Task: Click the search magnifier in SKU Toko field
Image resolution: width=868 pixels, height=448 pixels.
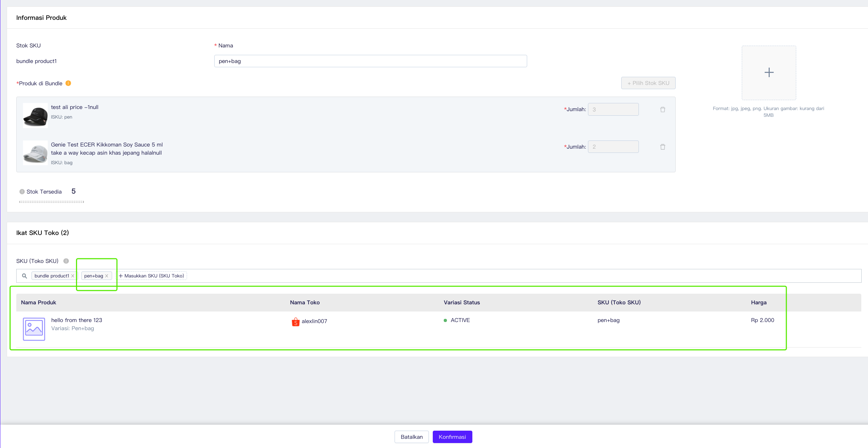Action: coord(24,276)
